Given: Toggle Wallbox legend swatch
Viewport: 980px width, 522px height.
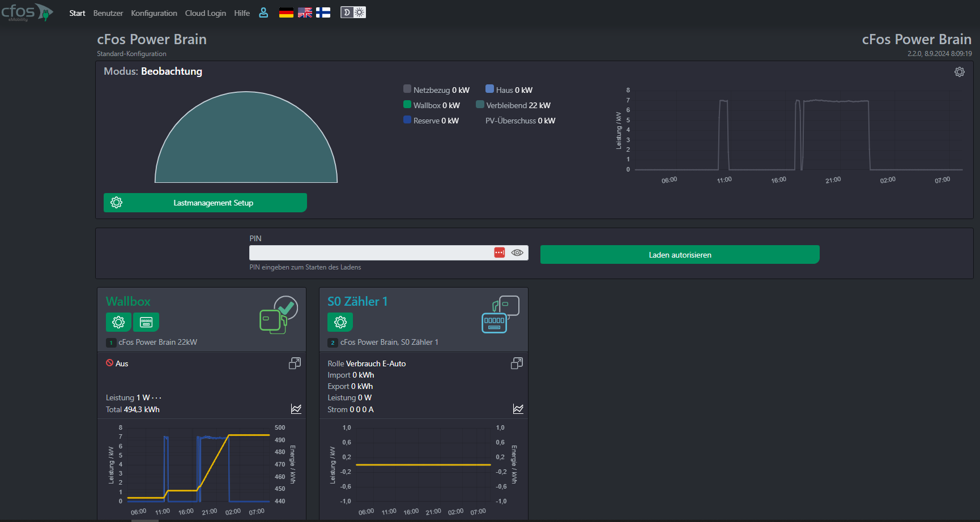Looking at the screenshot, I should coord(407,104).
